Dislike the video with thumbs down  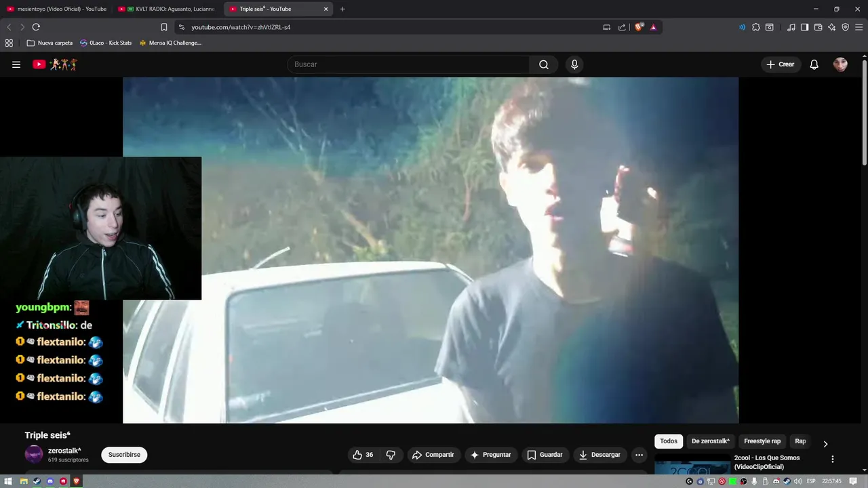pos(391,455)
